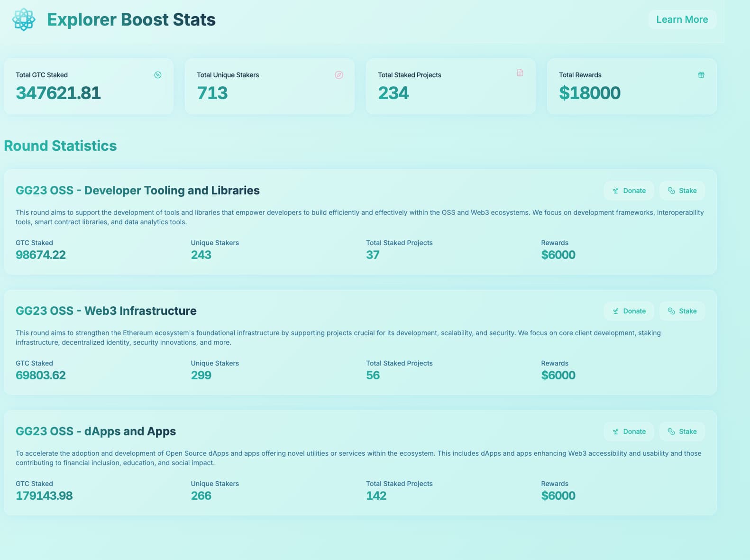Click the Total Rewards label
The image size is (750, 560).
580,75
